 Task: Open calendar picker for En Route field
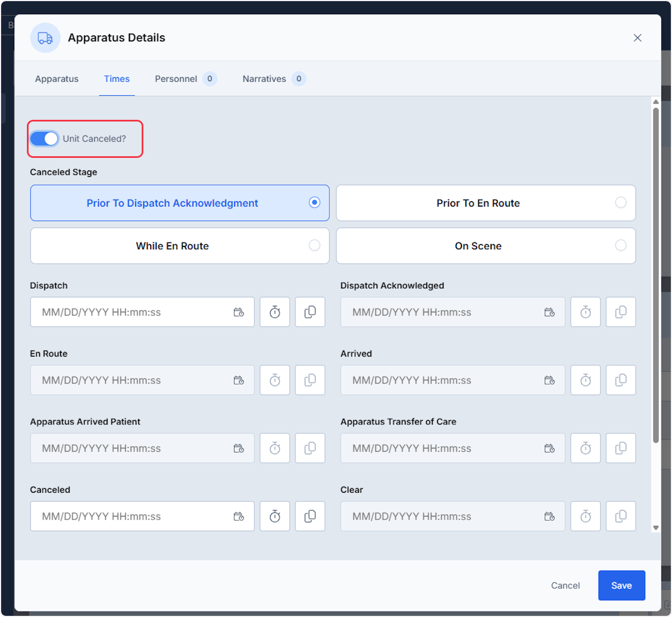pos(239,380)
